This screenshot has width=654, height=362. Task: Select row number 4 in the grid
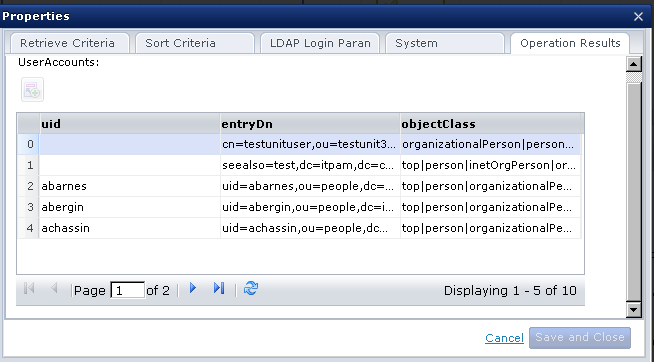[x=29, y=228]
